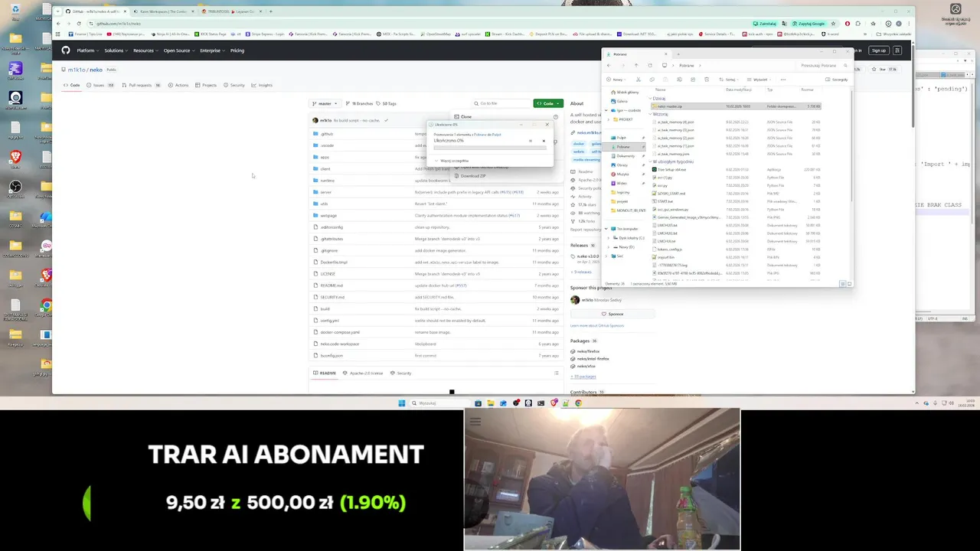Open the client folder in file list
This screenshot has width=980, height=551.
coord(325,169)
